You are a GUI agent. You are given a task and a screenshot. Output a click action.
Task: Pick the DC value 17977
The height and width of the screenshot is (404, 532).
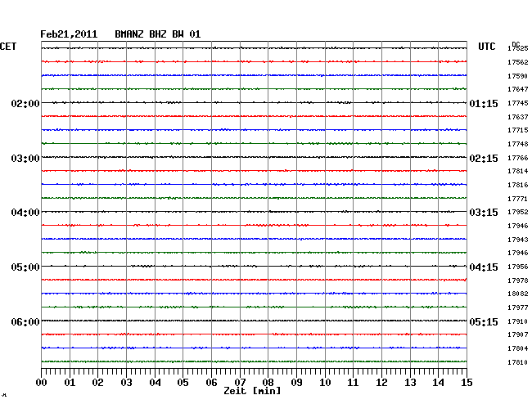518,307
